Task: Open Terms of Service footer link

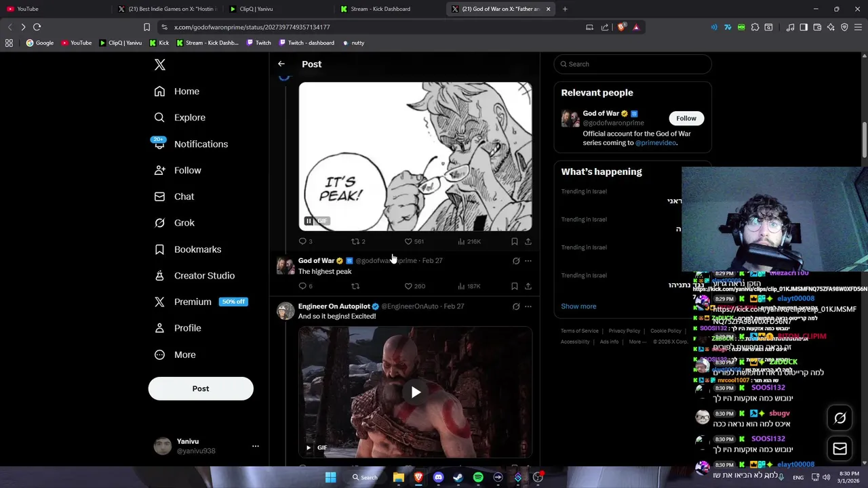Action: (580, 331)
